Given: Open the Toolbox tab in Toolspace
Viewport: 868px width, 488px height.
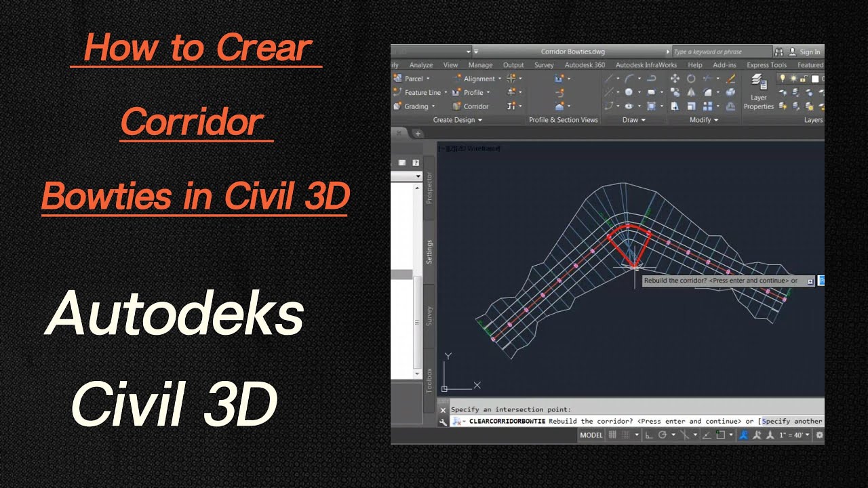Looking at the screenshot, I should [x=429, y=381].
